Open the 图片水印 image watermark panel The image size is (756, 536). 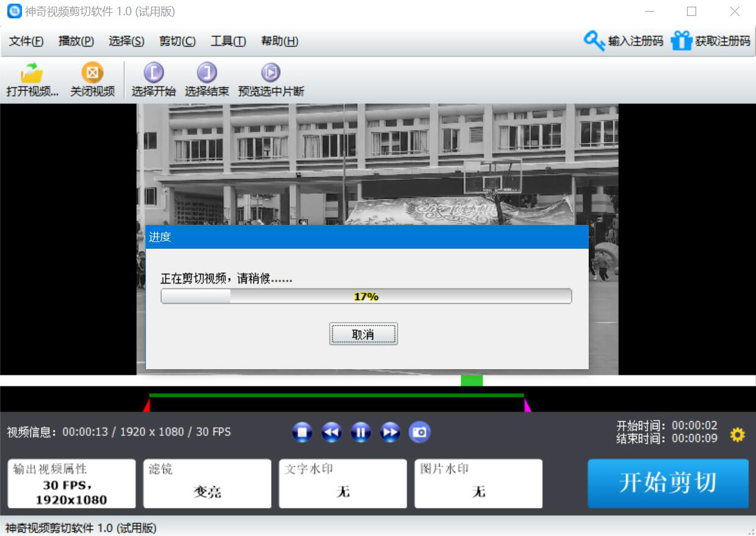478,483
